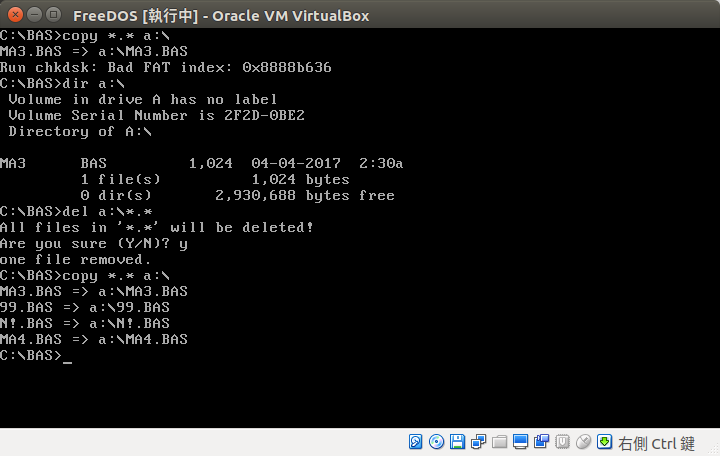Open the network adapter status icon
Viewport: 720px width, 456px height.
478,442
